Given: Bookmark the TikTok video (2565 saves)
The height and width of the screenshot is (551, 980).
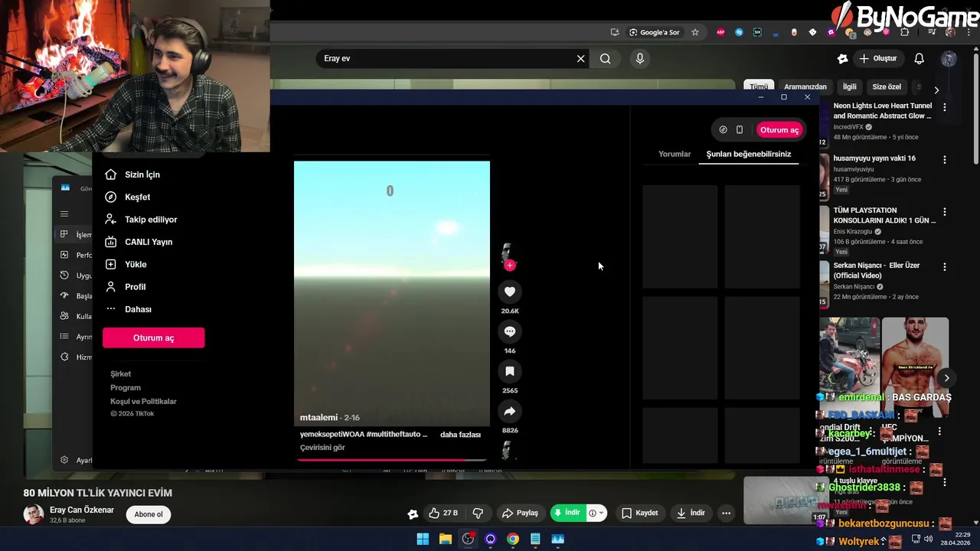Looking at the screenshot, I should click(510, 371).
